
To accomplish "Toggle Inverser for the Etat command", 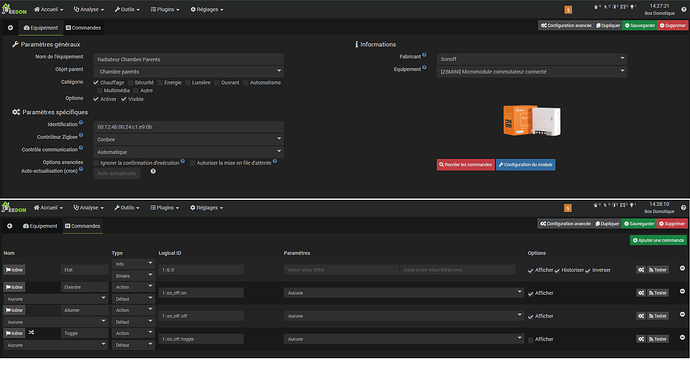I will (588, 271).
